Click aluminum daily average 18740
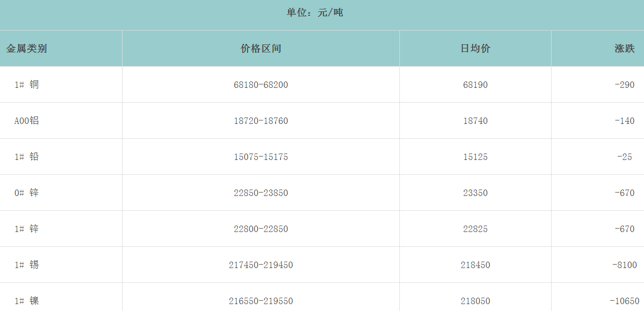 click(475, 121)
